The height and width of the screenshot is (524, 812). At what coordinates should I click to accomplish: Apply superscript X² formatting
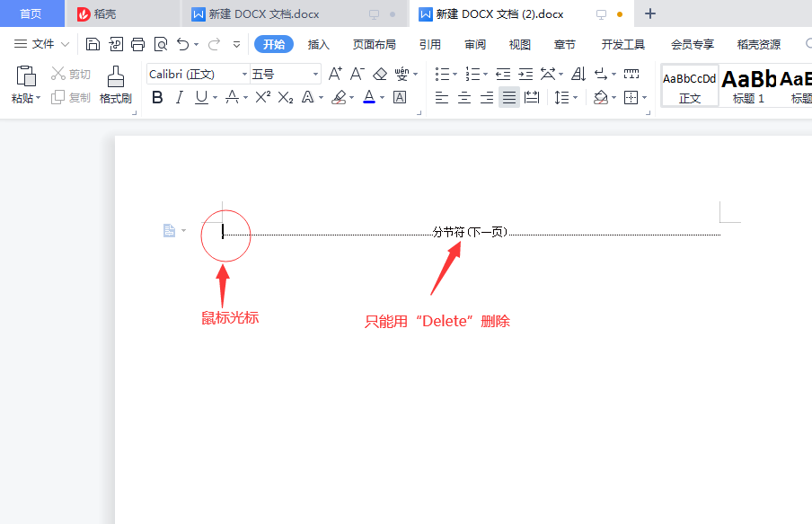click(263, 97)
